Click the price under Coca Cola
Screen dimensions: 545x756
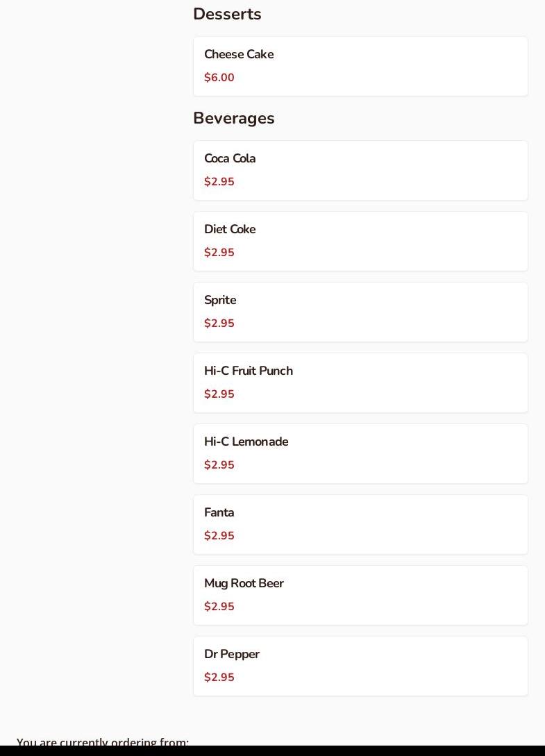(219, 182)
